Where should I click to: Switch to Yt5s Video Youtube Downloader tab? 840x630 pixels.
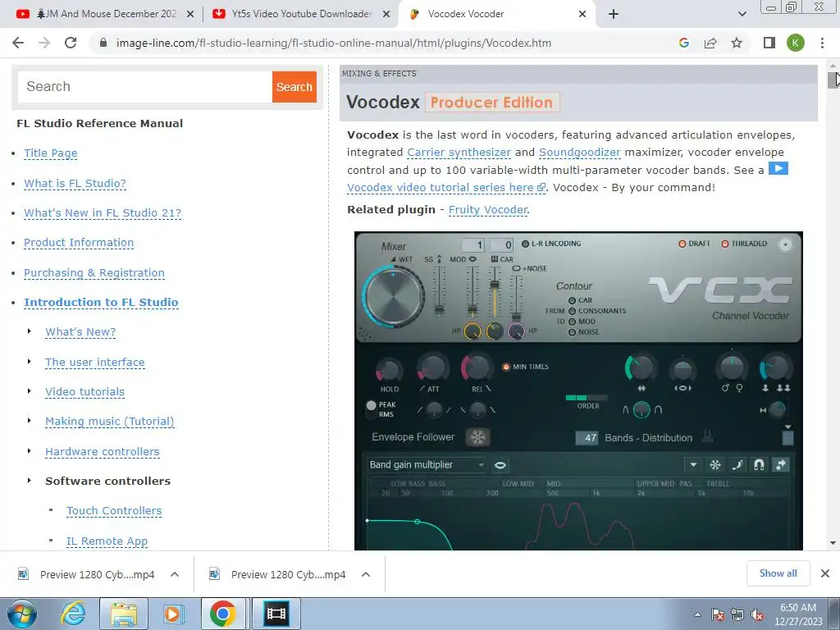tap(301, 14)
